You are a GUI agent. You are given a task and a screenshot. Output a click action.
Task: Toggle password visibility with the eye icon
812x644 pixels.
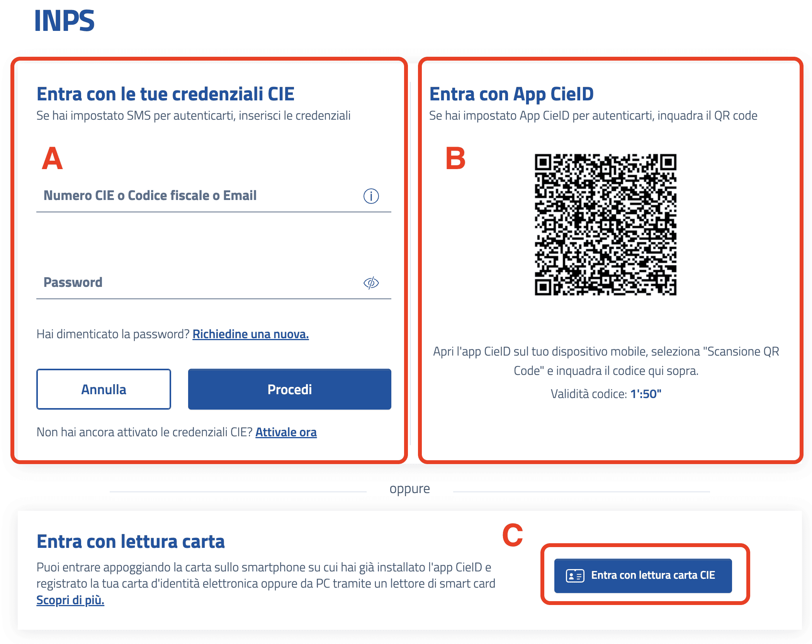click(370, 283)
